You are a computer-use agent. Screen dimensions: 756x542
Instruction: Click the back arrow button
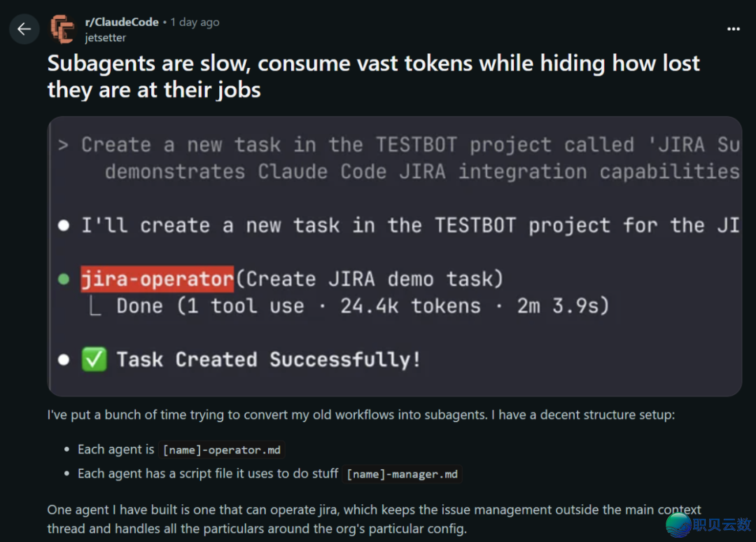[24, 29]
